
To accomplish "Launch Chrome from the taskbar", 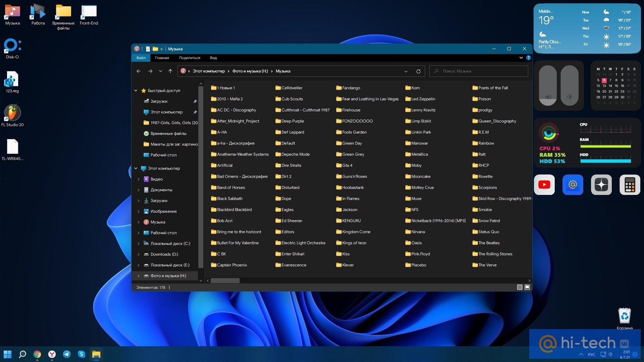I will pos(37,354).
